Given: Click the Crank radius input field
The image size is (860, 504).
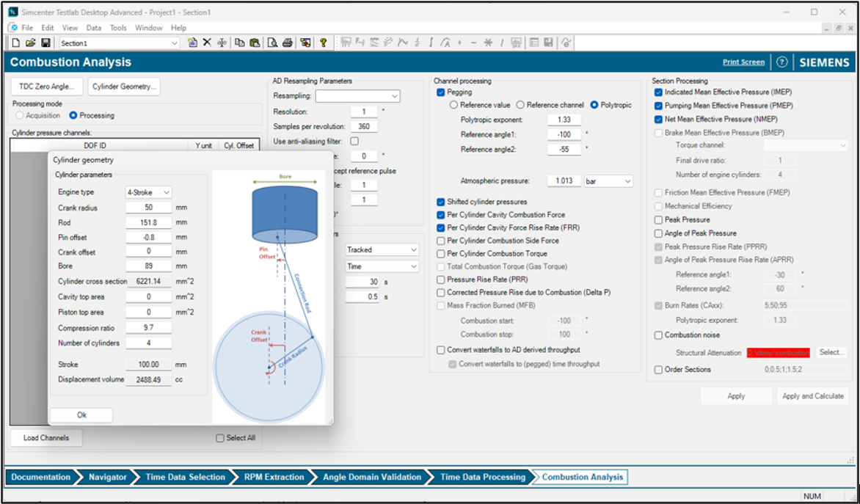Looking at the screenshot, I should (149, 208).
